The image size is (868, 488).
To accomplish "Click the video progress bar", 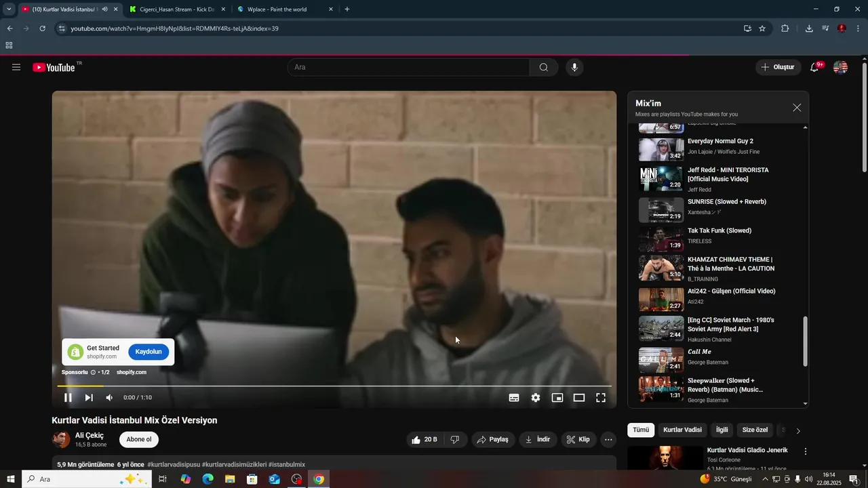I will [x=334, y=386].
